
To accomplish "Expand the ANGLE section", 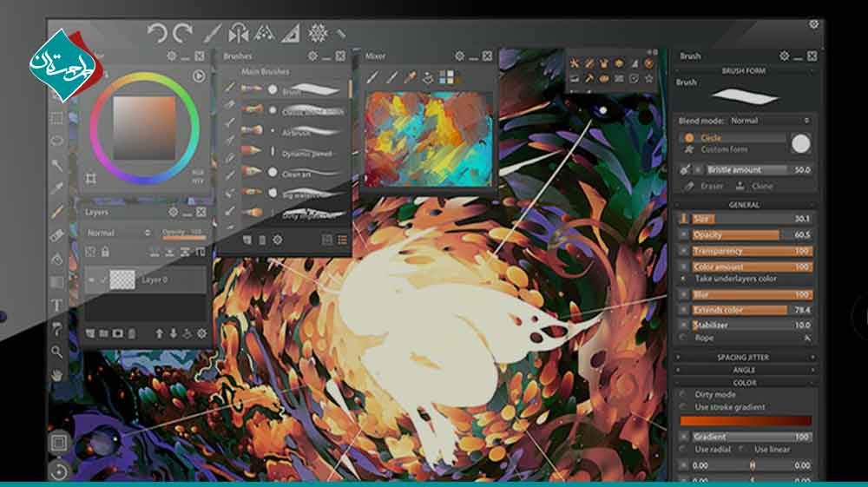I will (x=744, y=370).
